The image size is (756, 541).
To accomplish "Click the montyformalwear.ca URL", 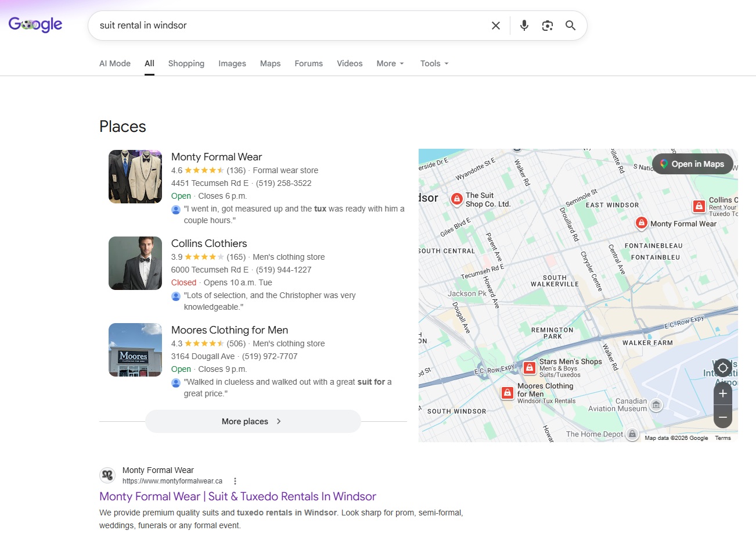I will pyautogui.click(x=172, y=481).
